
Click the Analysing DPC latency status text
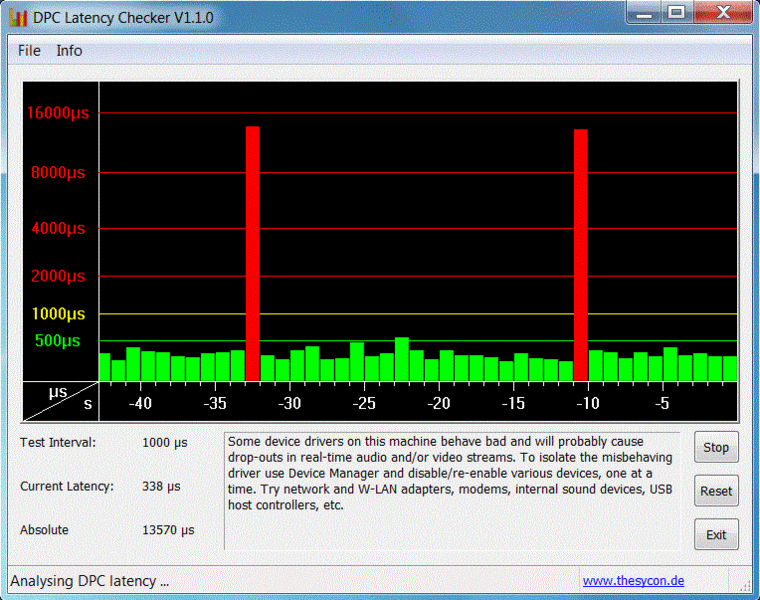(x=90, y=581)
